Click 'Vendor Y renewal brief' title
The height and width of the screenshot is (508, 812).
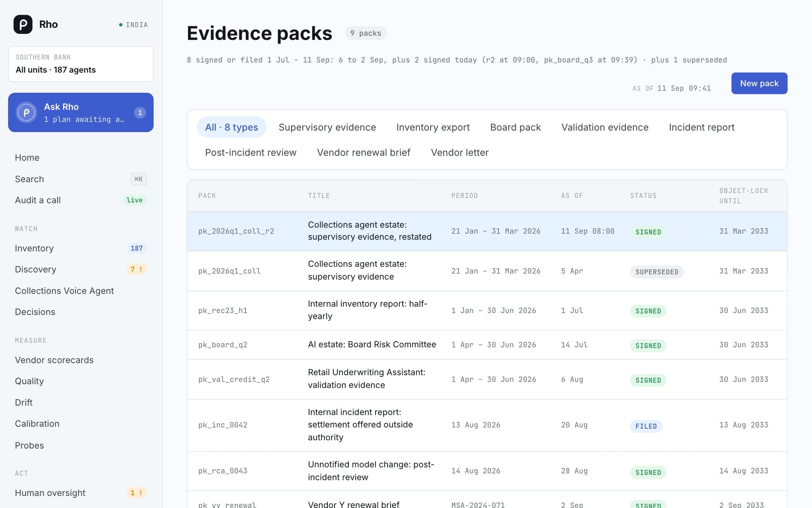[353, 504]
